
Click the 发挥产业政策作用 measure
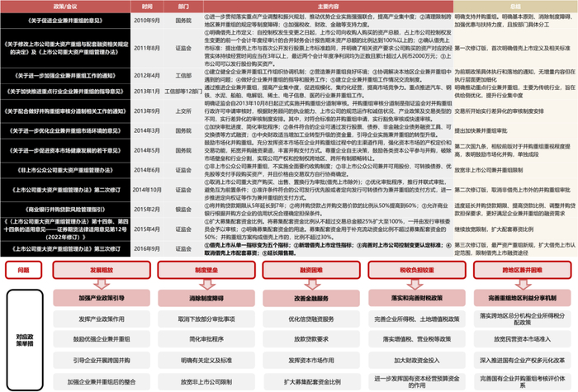point(102,319)
